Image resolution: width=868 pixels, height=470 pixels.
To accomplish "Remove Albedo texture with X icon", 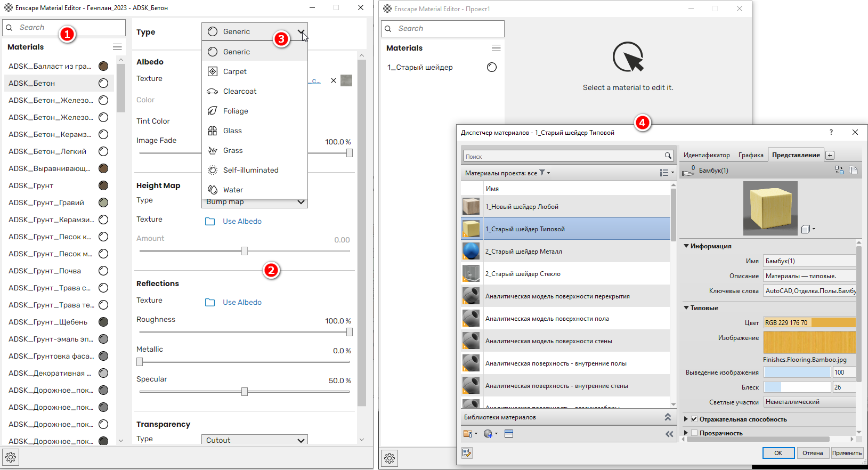I will 334,80.
